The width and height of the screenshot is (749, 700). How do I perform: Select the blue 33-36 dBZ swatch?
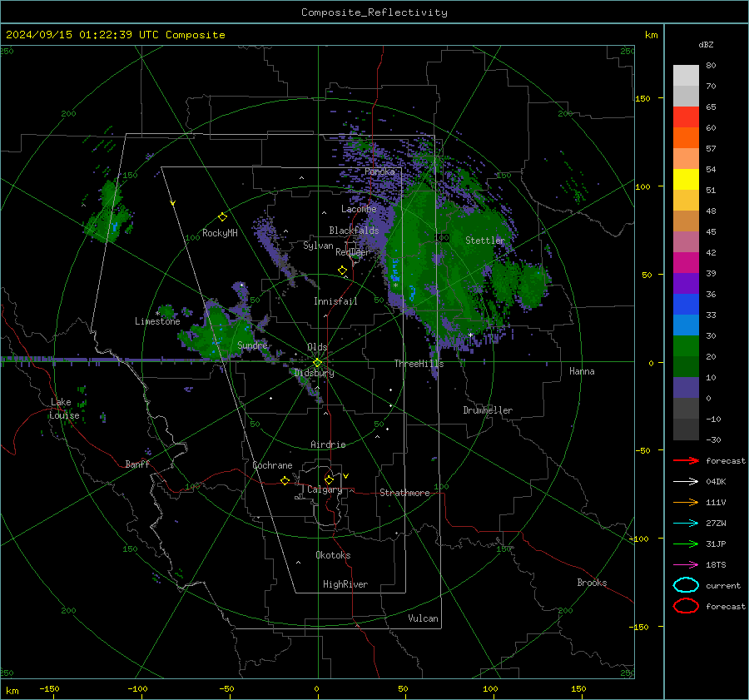(x=686, y=305)
